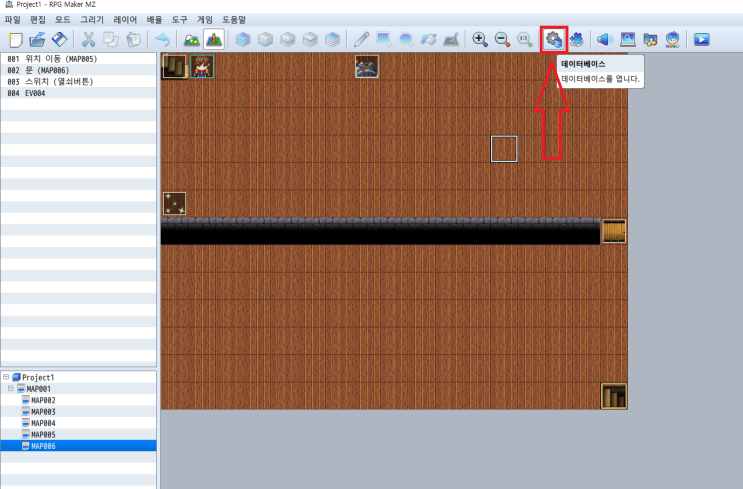
Task: Select the Rectangle drawing tool
Action: click(x=383, y=39)
